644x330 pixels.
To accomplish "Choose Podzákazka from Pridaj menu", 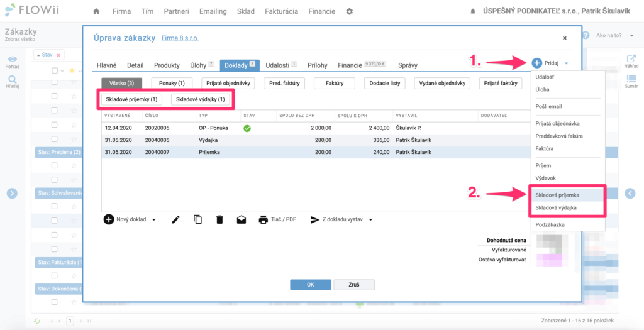I will click(x=568, y=224).
